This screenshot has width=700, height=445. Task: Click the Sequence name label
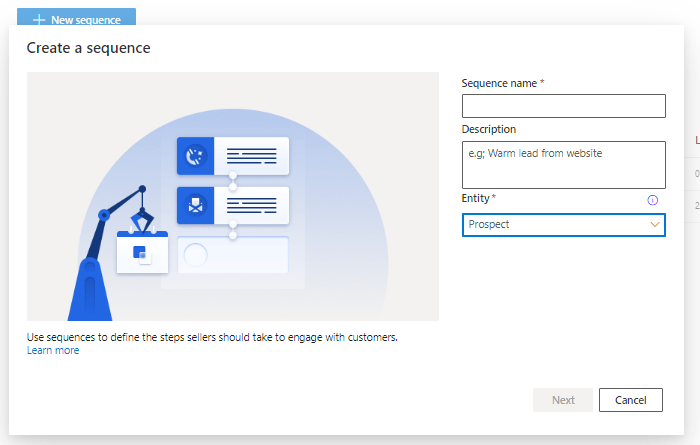pyautogui.click(x=499, y=83)
